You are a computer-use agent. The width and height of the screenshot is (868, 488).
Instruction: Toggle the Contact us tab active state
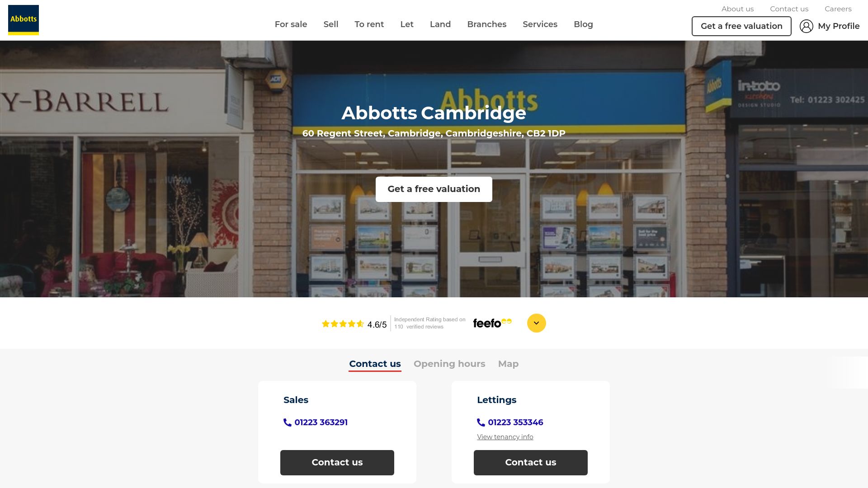pos(375,364)
